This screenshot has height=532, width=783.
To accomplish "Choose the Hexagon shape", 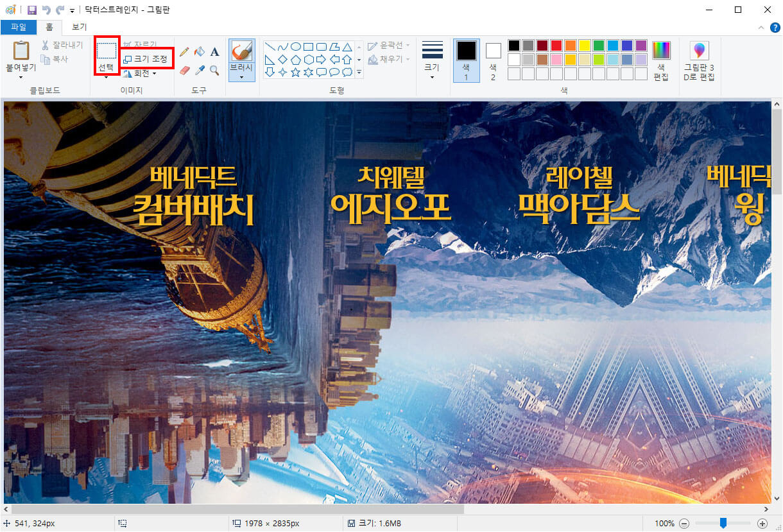I will [x=309, y=60].
